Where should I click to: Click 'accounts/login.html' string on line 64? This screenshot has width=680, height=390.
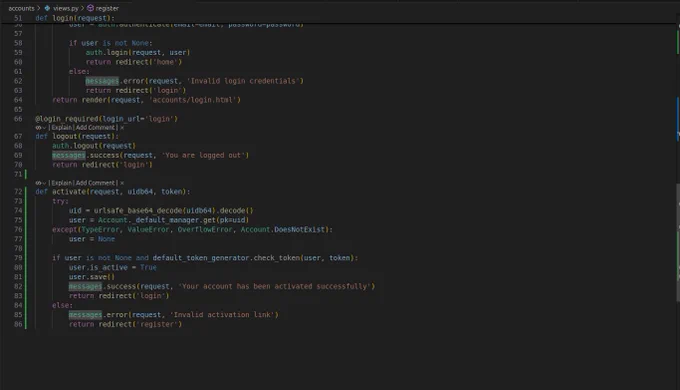click(x=193, y=100)
